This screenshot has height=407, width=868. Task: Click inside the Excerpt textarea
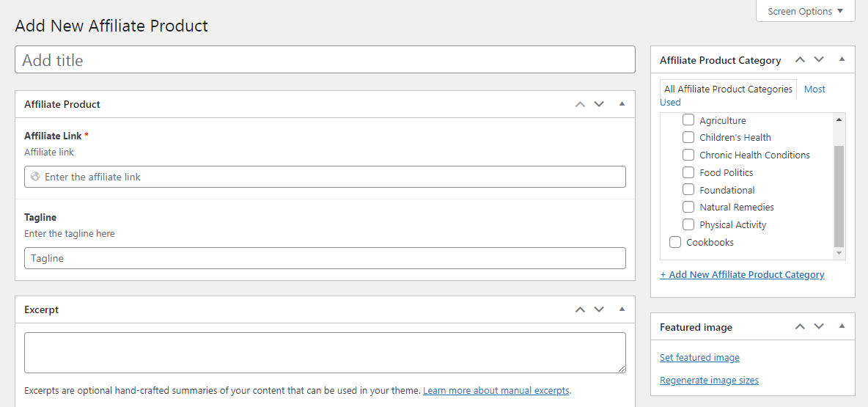click(x=325, y=353)
